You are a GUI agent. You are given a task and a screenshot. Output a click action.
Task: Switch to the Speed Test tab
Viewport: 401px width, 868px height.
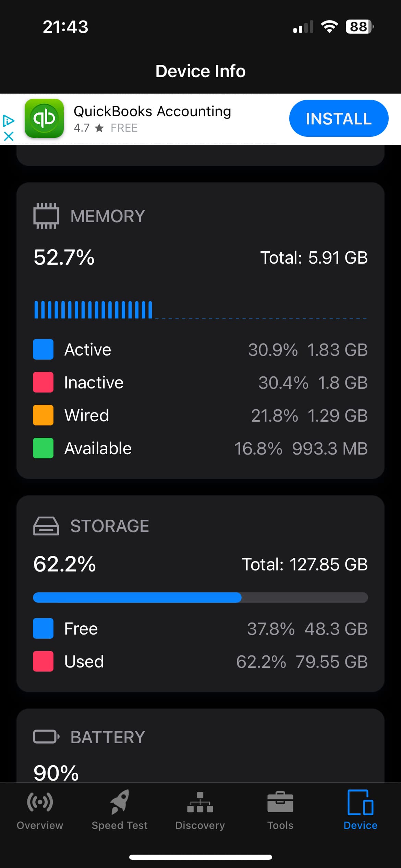tap(120, 810)
